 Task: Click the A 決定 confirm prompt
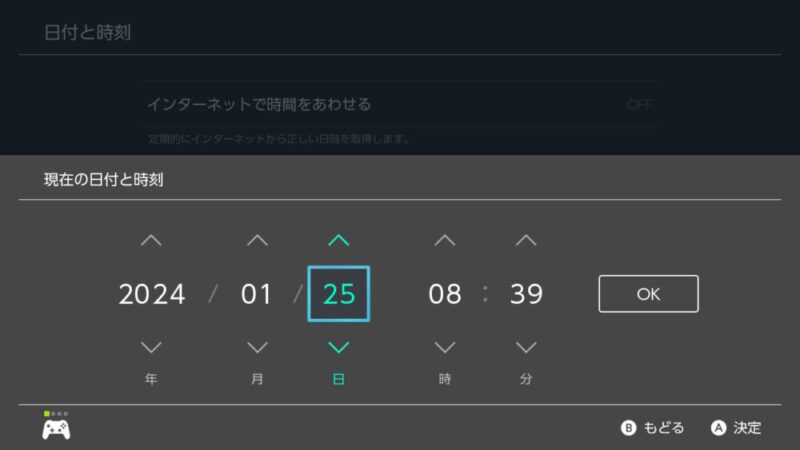(736, 428)
